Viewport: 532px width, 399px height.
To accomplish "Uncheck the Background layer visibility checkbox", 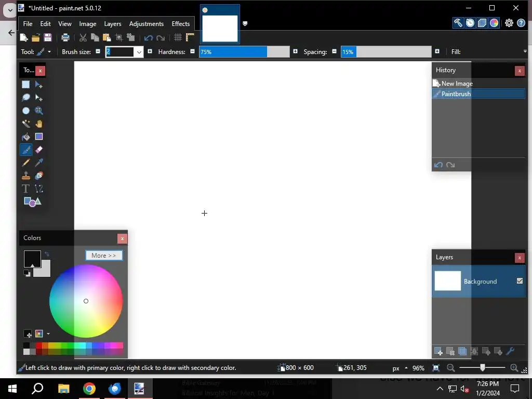I will click(520, 281).
